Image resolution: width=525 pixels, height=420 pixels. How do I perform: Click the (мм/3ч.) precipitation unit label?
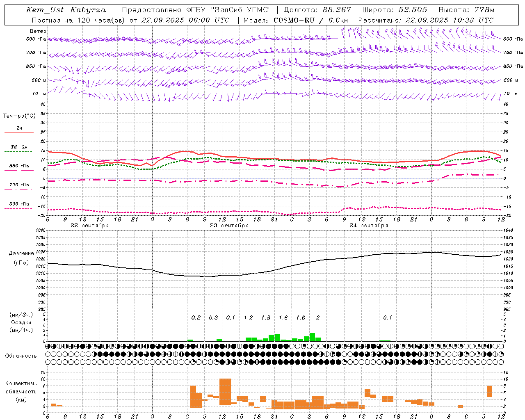(21, 315)
